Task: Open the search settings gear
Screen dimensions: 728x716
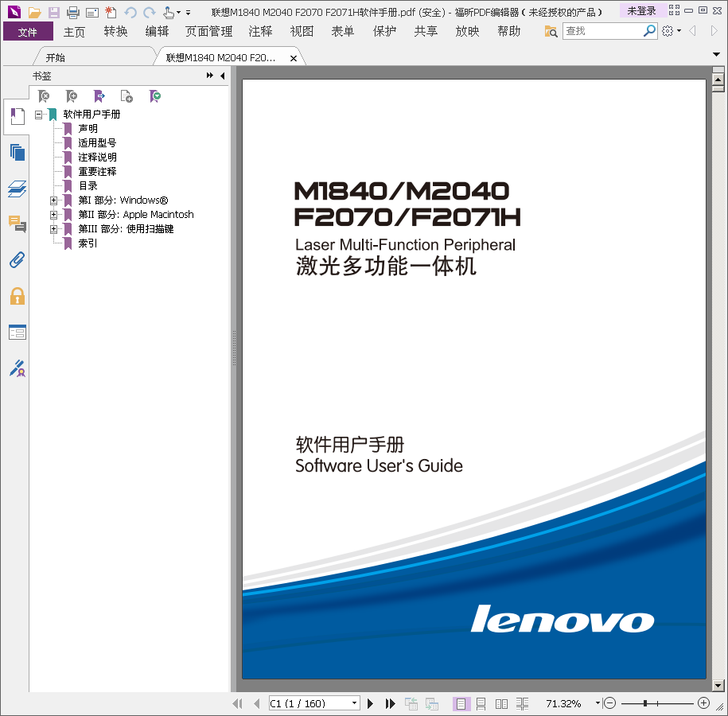Action: click(x=668, y=31)
